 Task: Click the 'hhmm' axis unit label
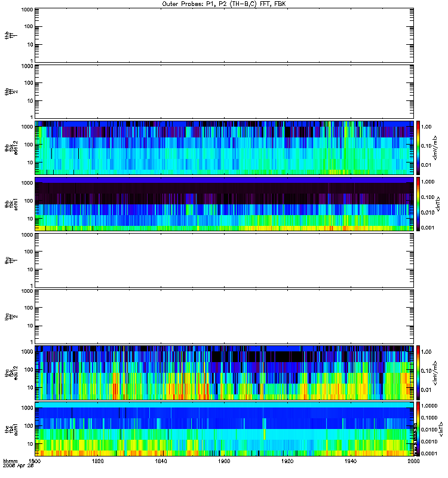pos(10,461)
